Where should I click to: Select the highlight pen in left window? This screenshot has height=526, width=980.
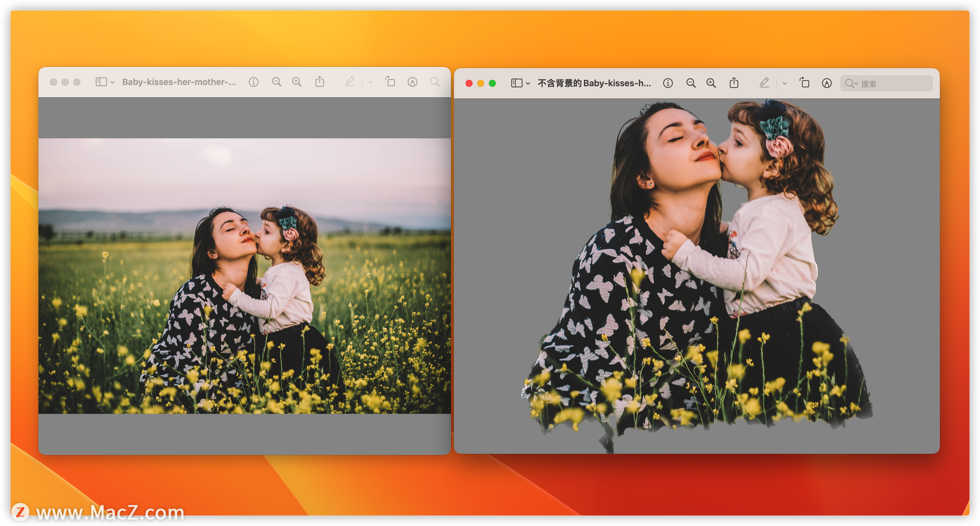[x=350, y=82]
